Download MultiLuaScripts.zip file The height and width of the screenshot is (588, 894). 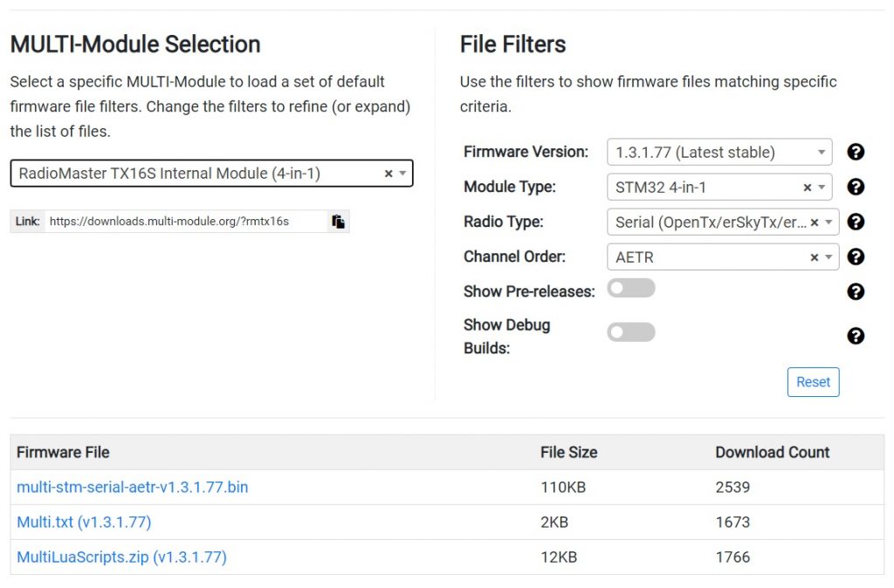click(121, 557)
